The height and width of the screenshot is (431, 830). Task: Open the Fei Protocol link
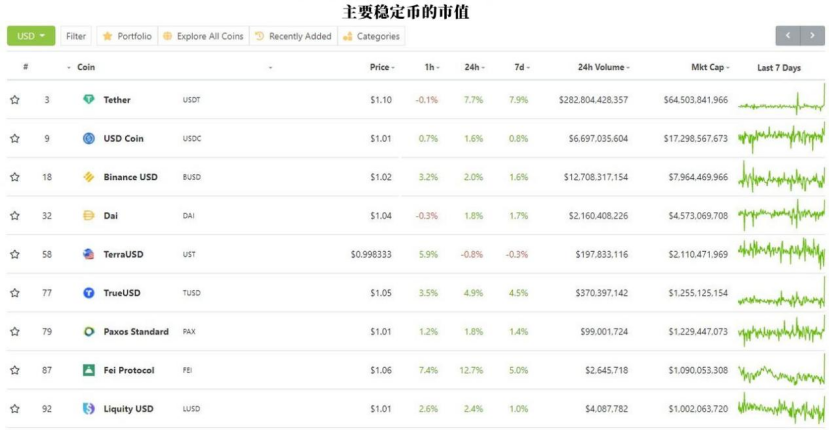[129, 370]
